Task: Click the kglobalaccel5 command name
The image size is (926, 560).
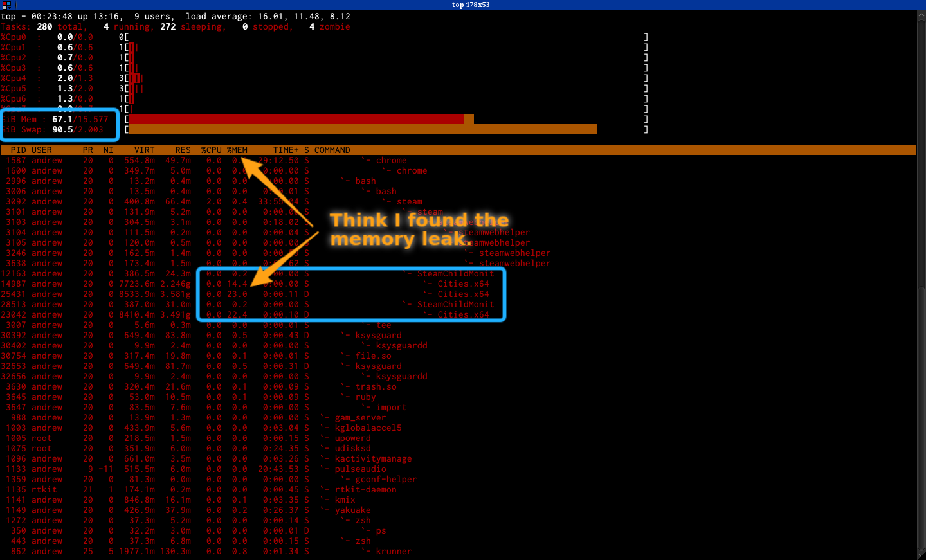Action: pyautogui.click(x=368, y=428)
